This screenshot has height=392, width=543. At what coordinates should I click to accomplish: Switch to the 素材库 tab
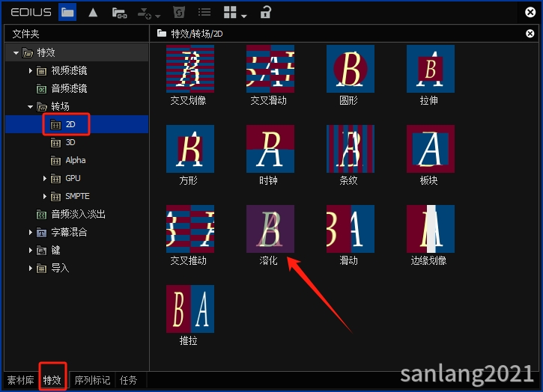(x=20, y=380)
